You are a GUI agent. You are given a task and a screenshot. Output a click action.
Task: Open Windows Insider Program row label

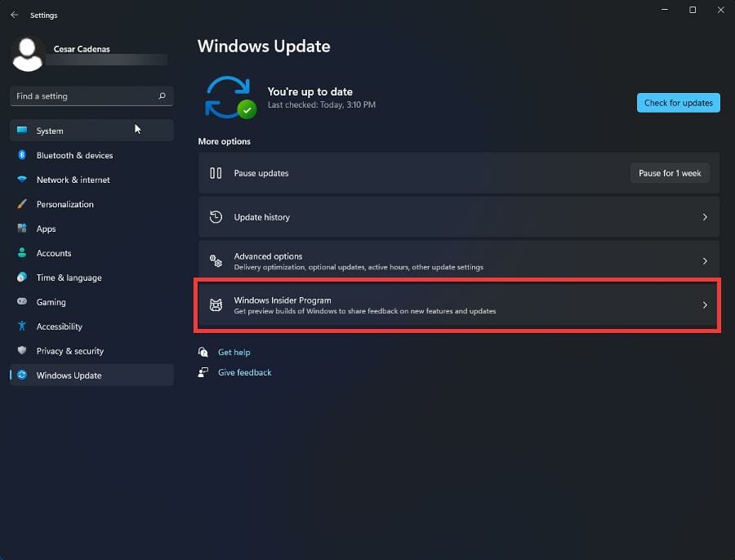pos(283,300)
